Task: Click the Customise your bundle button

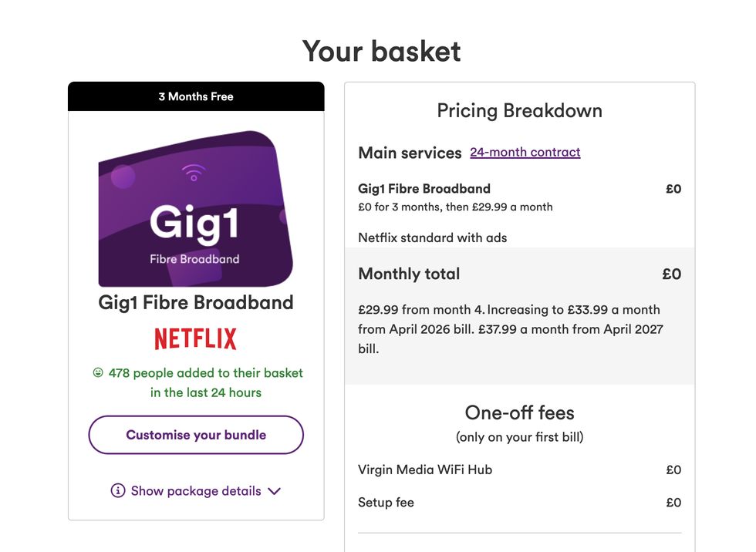Action: coord(195,435)
